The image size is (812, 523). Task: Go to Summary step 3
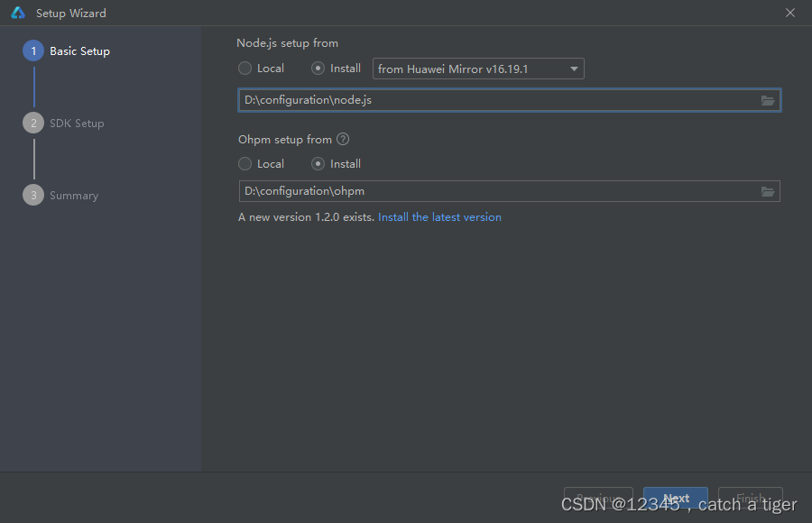coord(60,195)
